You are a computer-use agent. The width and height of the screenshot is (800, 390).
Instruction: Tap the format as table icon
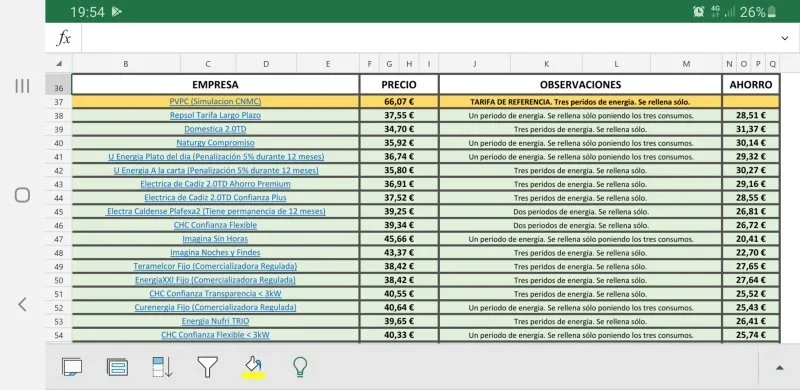[x=117, y=367]
